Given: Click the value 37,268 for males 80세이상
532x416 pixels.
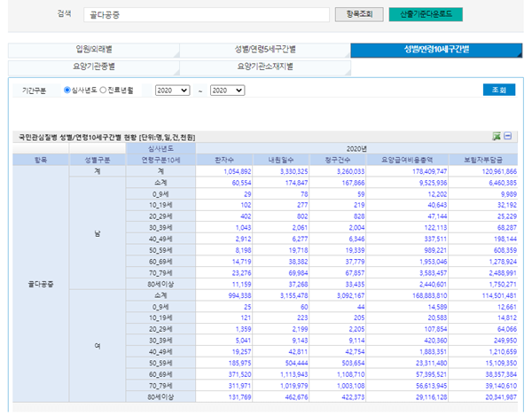Looking at the screenshot, I should pos(298,285).
